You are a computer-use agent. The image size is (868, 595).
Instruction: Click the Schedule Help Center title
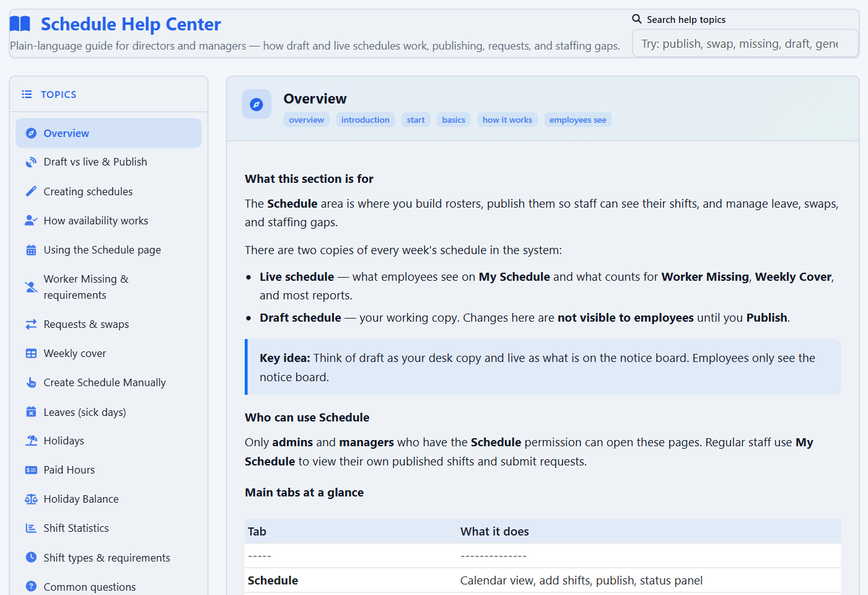pyautogui.click(x=131, y=24)
